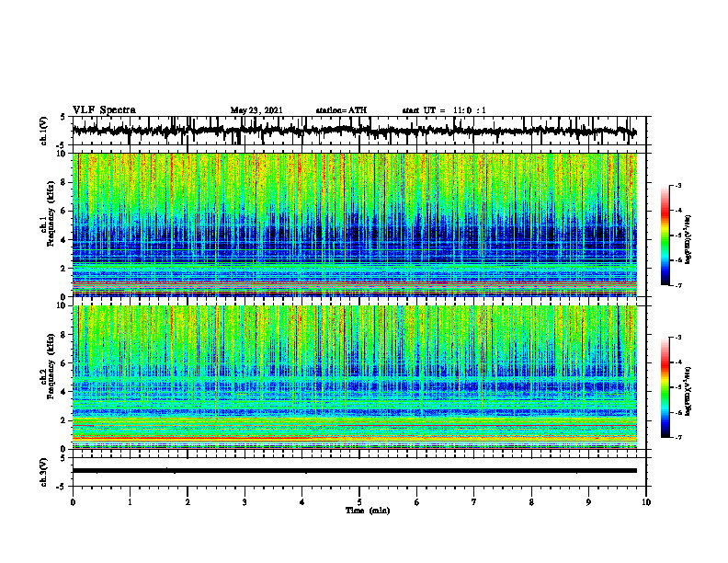
Task: Click the time axis tick label "8"
Action: pos(531,502)
